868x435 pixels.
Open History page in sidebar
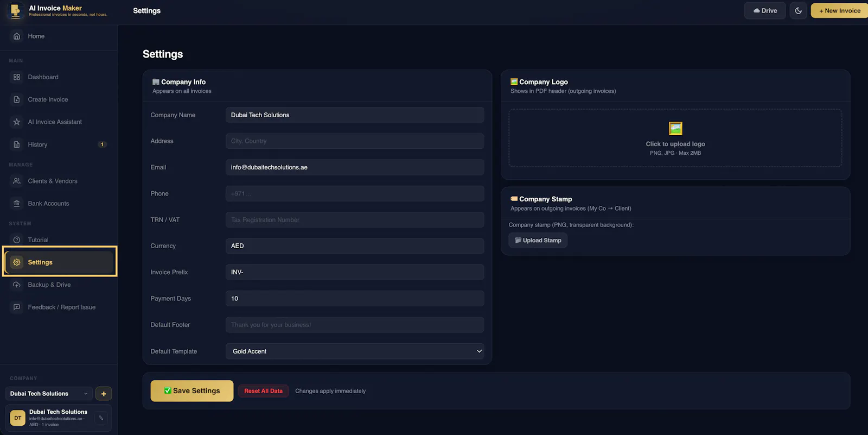pos(59,144)
